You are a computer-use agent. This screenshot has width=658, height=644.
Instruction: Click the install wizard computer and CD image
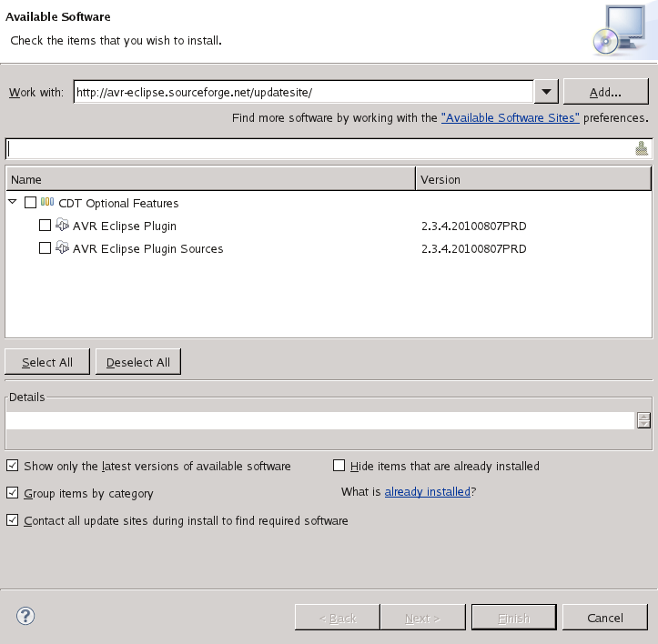coord(621,30)
